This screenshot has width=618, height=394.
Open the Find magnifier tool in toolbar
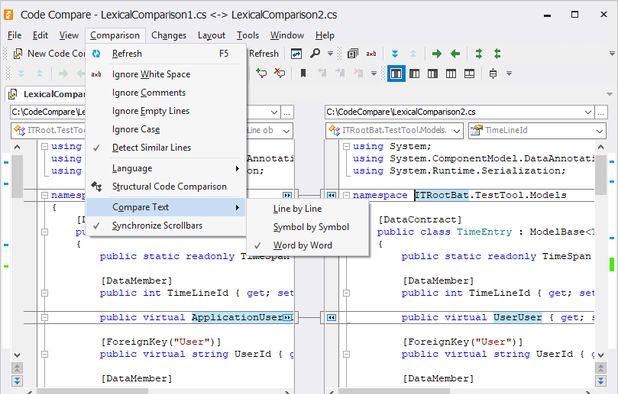[315, 53]
